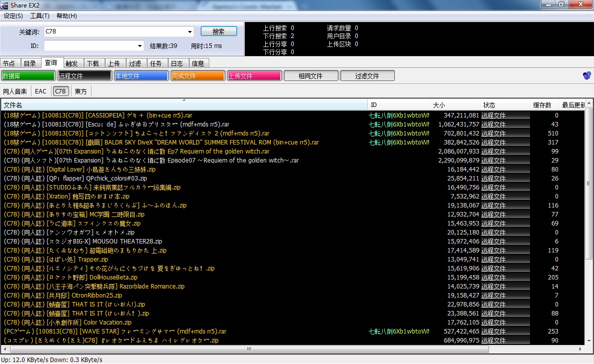
Task: Click the blue heart icon at right
Action: tap(587, 75)
